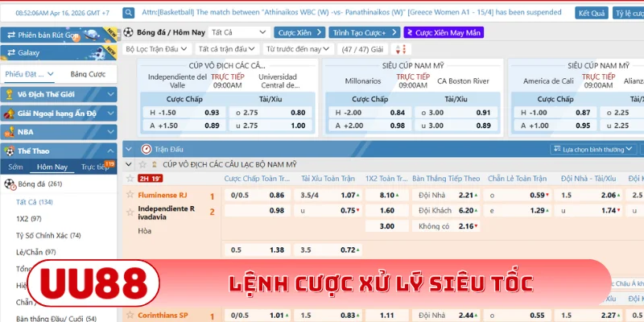The height and width of the screenshot is (322, 644).
Task: Select Lẻ/Chẵn (97) market
Action: coord(35,252)
